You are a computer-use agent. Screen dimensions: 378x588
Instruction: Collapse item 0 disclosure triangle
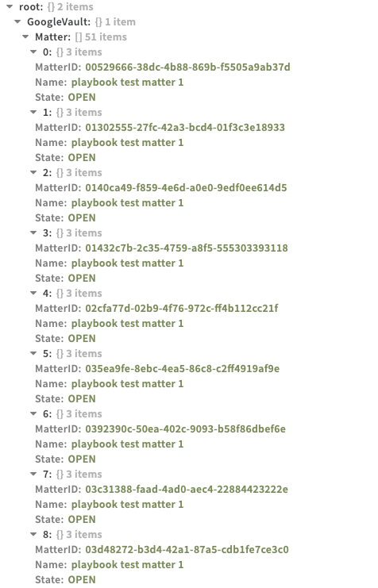(x=33, y=52)
